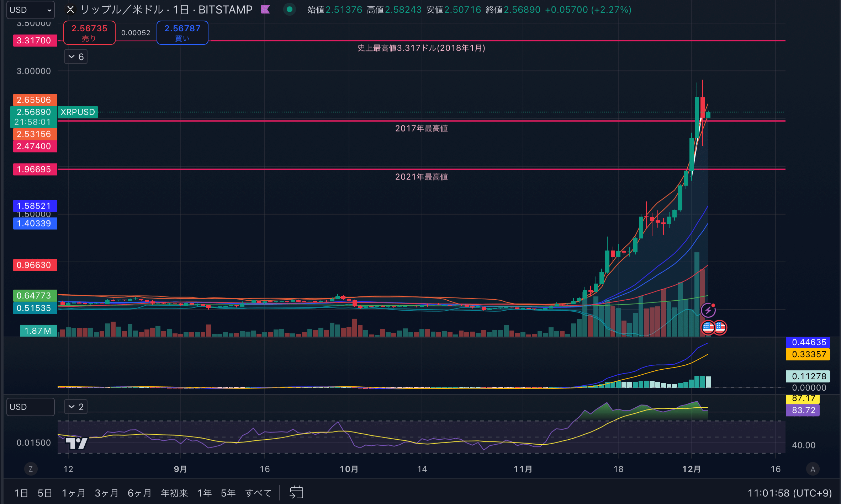This screenshot has height=504, width=841.
Task: Click the 終値2.56890 close value
Action: point(513,10)
